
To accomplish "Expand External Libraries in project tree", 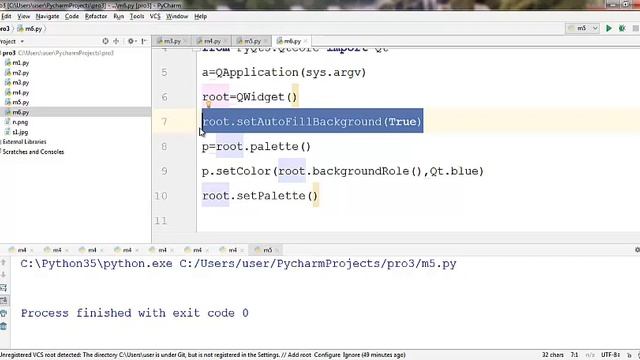I will tap(24, 142).
